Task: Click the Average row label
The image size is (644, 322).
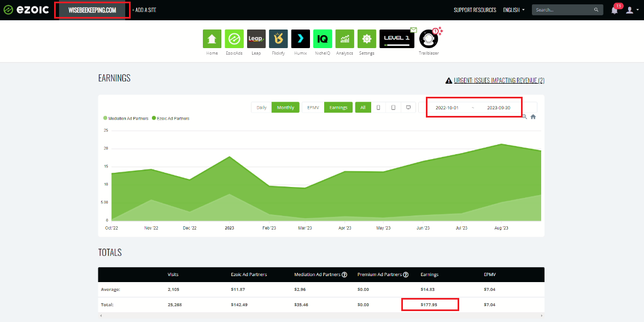Action: click(x=110, y=290)
